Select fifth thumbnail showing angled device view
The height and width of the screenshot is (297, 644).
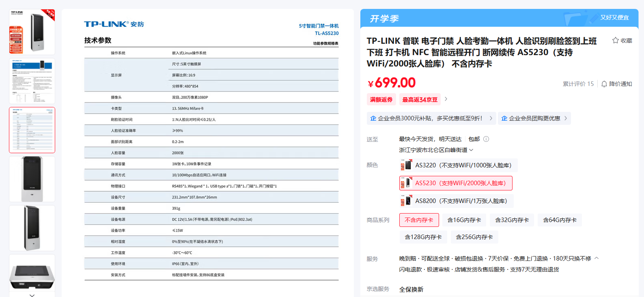tap(32, 228)
